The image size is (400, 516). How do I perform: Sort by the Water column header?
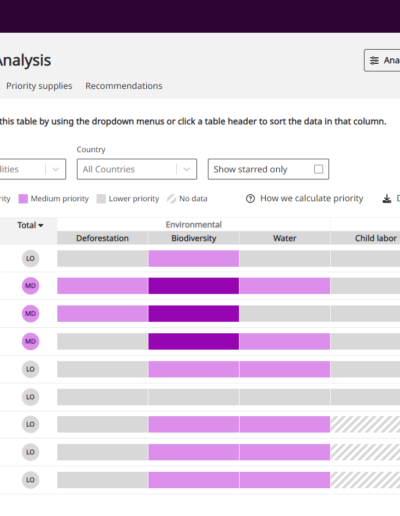coord(285,238)
